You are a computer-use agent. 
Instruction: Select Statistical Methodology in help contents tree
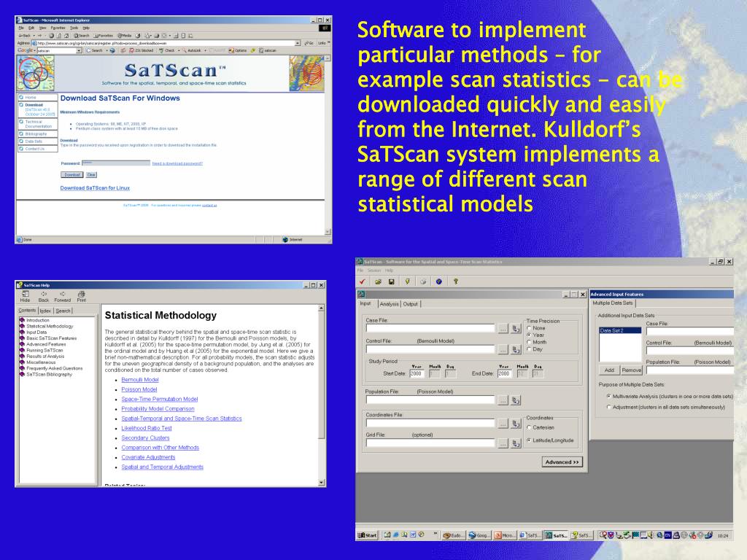point(50,326)
